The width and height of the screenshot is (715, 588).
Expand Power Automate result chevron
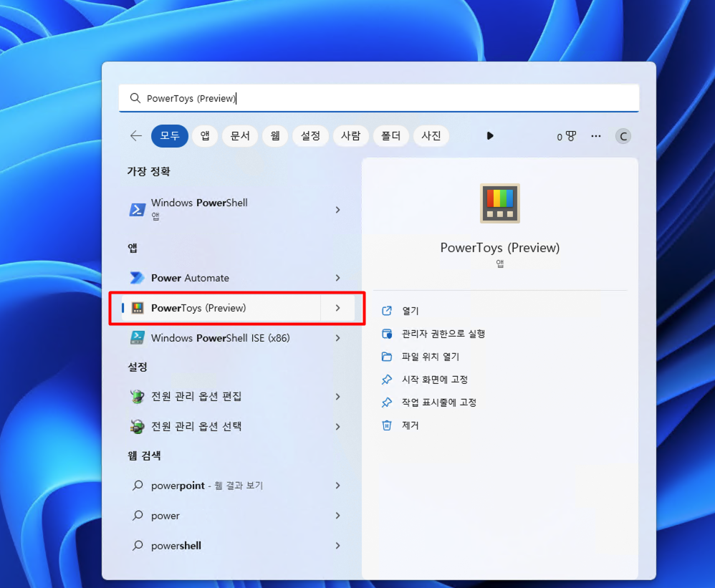pyautogui.click(x=338, y=278)
